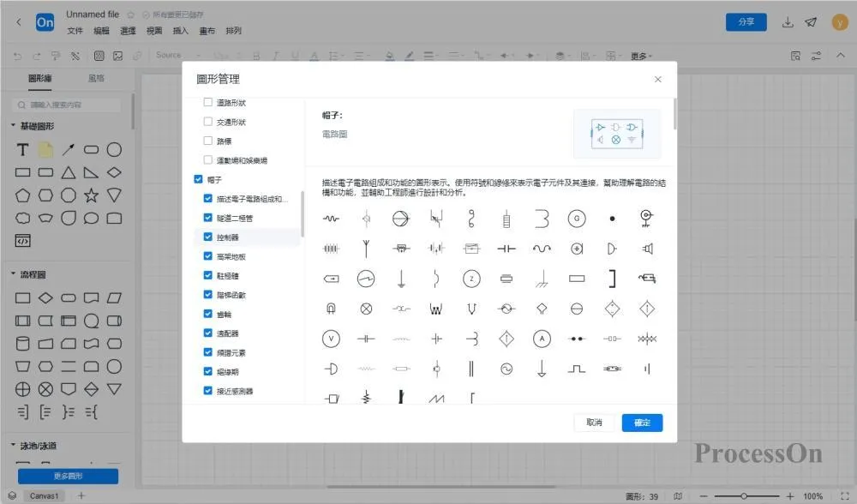Switch to the 圖形庫 tab
Viewport: 857px width, 504px height.
point(40,78)
